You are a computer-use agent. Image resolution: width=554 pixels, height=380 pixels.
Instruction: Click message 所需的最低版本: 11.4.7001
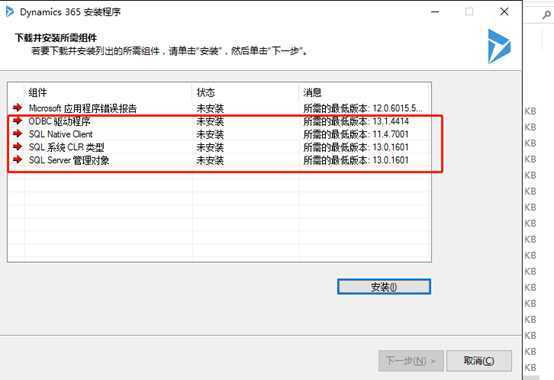point(356,135)
